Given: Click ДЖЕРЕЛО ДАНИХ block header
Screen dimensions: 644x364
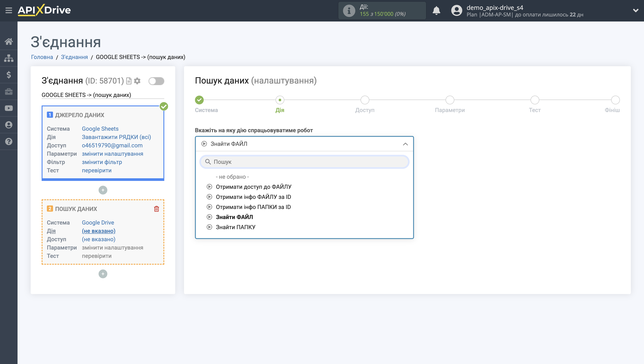Looking at the screenshot, I should pos(80,115).
